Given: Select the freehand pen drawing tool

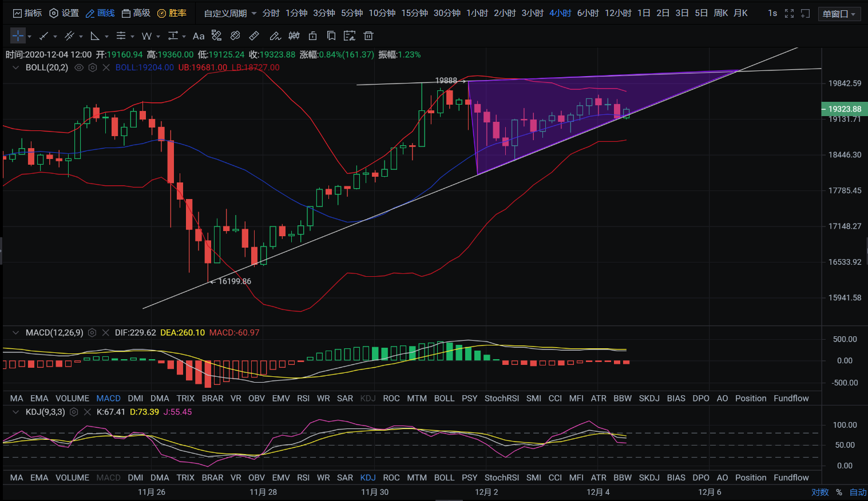Looking at the screenshot, I should [x=275, y=36].
